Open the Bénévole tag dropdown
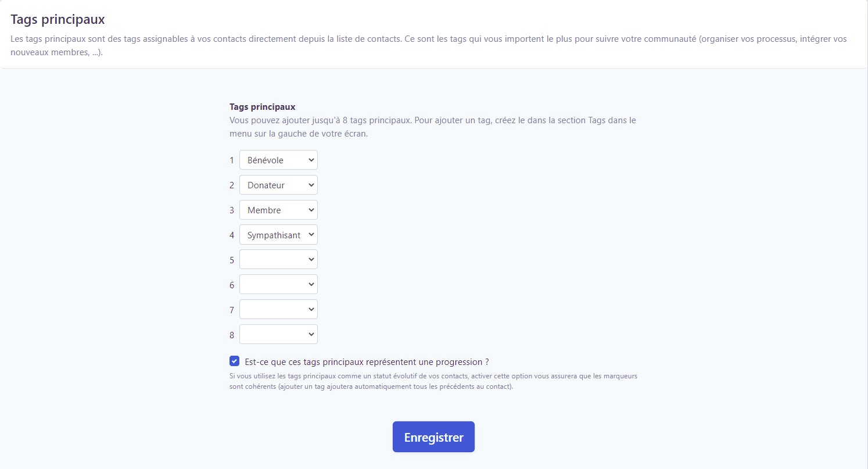Image resolution: width=868 pixels, height=469 pixels. click(x=278, y=160)
